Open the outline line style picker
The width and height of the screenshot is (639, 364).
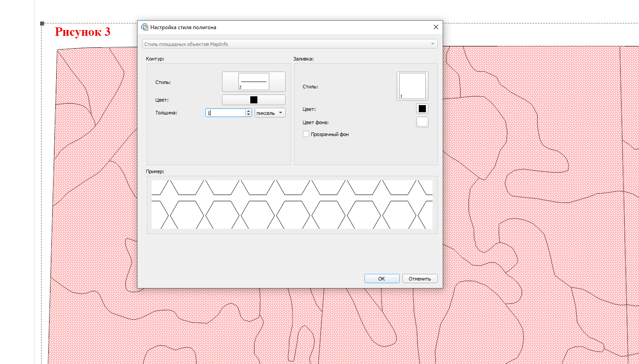(x=253, y=82)
